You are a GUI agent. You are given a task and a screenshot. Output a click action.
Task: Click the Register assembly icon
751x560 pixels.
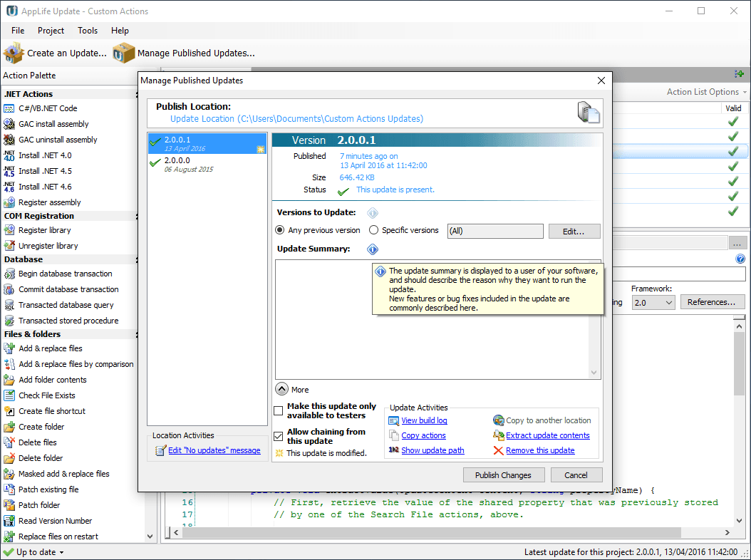(9, 202)
